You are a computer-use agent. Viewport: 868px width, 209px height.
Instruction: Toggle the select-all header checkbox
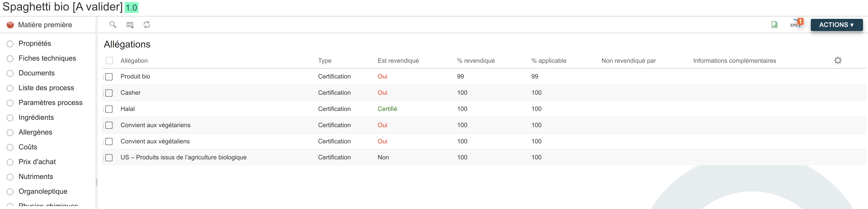click(x=109, y=61)
